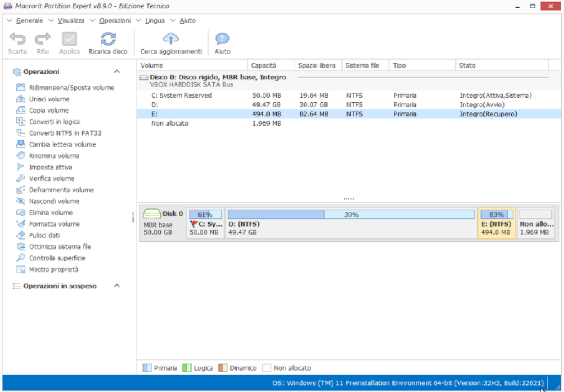Select the E: volume row in list
The image size is (564, 392).
tap(349, 114)
